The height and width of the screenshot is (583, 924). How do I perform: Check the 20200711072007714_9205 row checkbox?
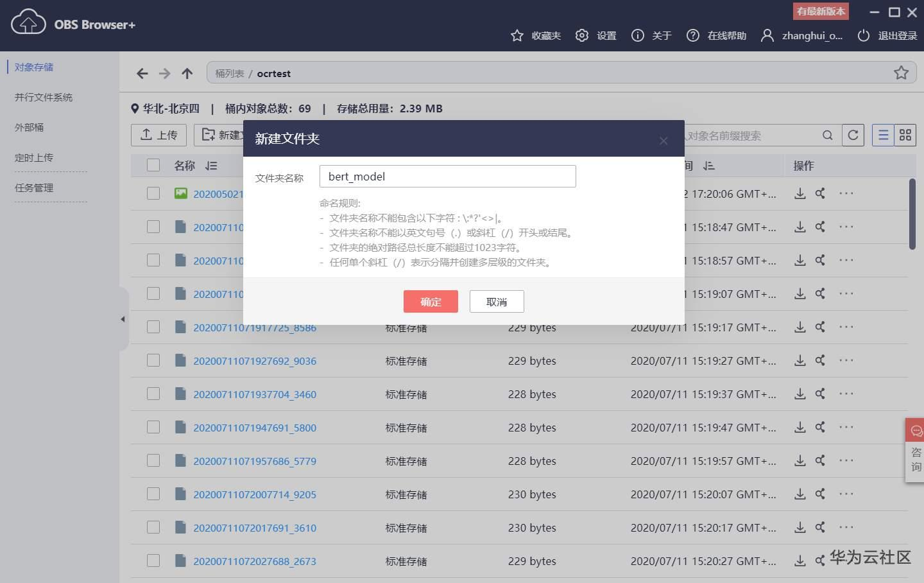(x=153, y=494)
